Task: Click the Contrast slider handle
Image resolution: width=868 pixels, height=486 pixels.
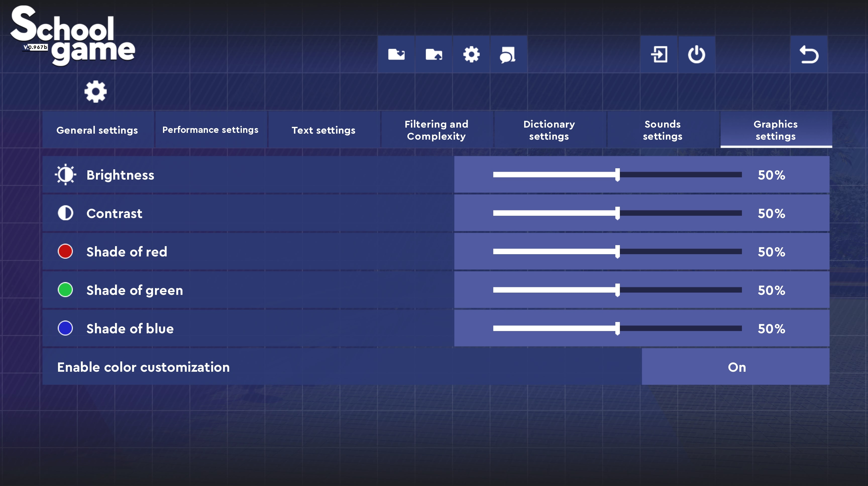Action: tap(617, 213)
